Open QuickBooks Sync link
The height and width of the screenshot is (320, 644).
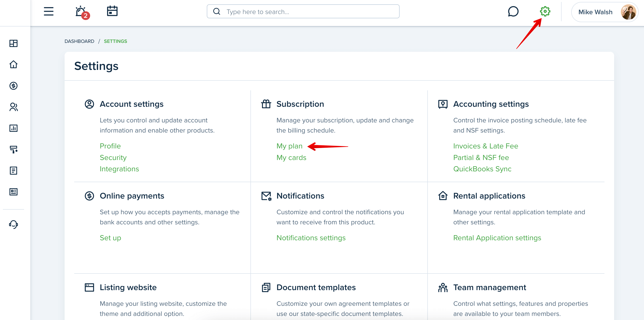482,169
